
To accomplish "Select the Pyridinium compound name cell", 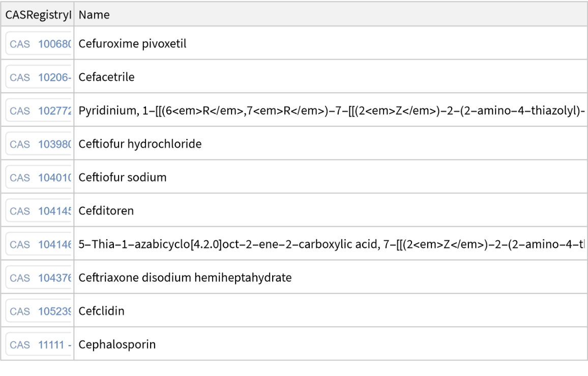I will coord(331,111).
